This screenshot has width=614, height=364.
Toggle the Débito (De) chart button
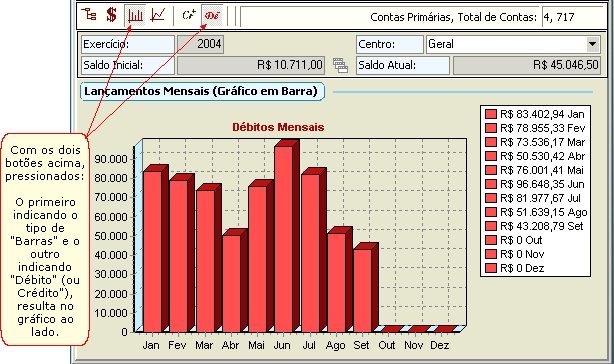[212, 16]
